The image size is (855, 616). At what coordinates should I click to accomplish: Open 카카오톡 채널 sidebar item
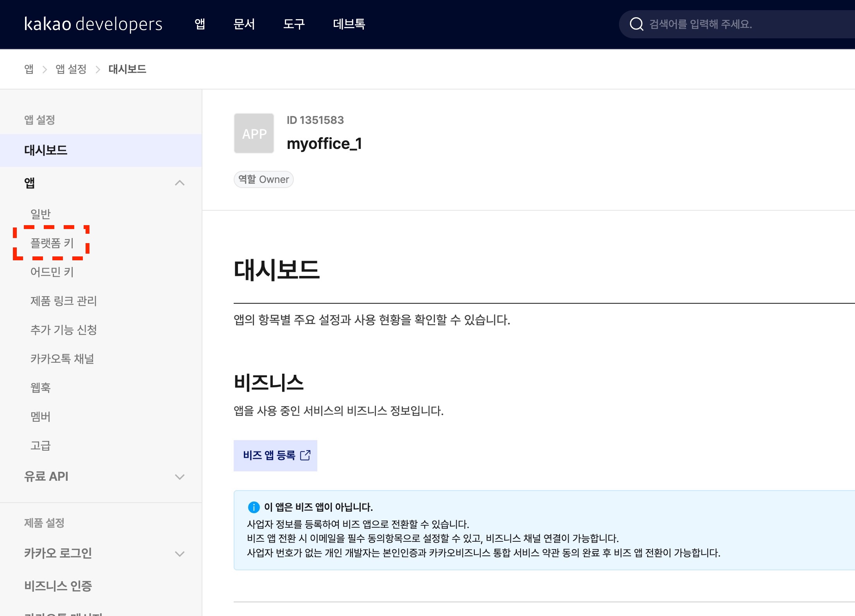click(x=62, y=359)
